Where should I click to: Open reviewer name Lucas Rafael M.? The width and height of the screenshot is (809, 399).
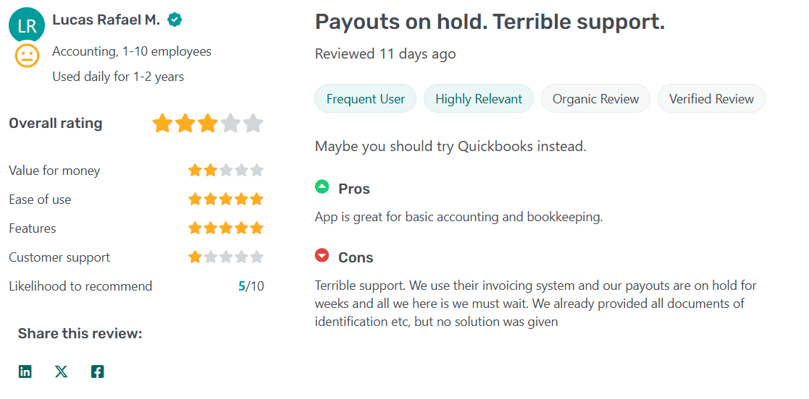coord(106,20)
